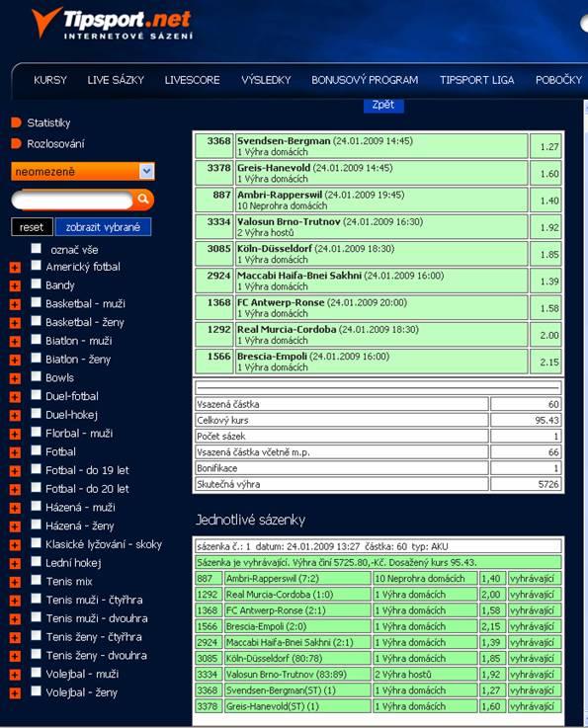Open the 'neomezeně' dropdown
Image resolution: width=588 pixels, height=728 pixels.
(x=83, y=171)
